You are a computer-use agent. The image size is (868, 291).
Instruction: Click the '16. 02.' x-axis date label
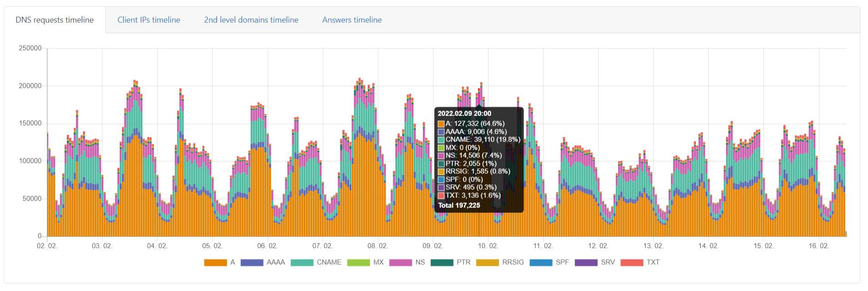pos(818,246)
